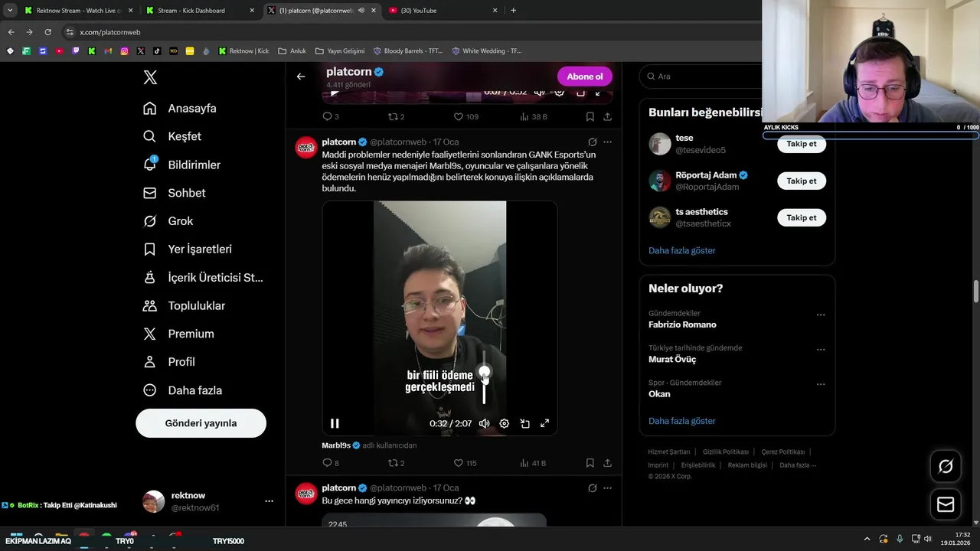
Task: Like the post with 109 likes
Action: pos(465,117)
